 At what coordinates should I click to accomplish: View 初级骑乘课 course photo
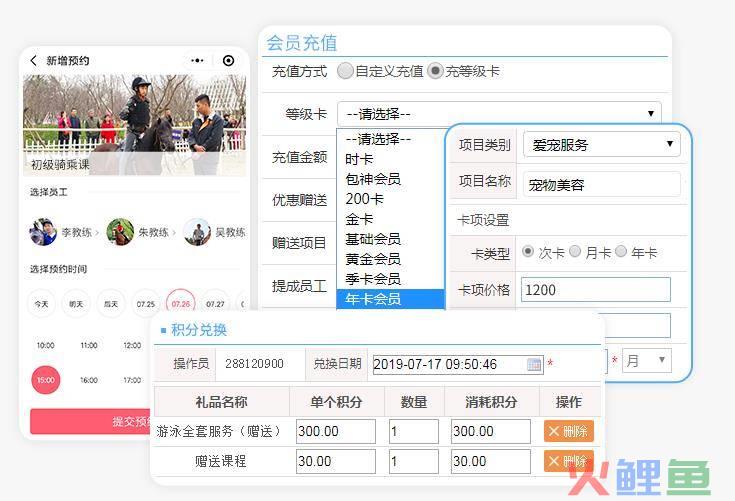(135, 125)
